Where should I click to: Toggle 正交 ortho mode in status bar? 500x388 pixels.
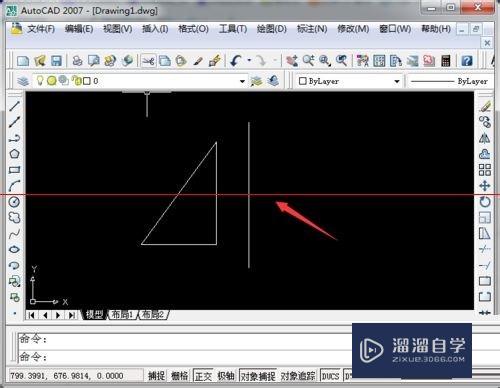coord(203,376)
